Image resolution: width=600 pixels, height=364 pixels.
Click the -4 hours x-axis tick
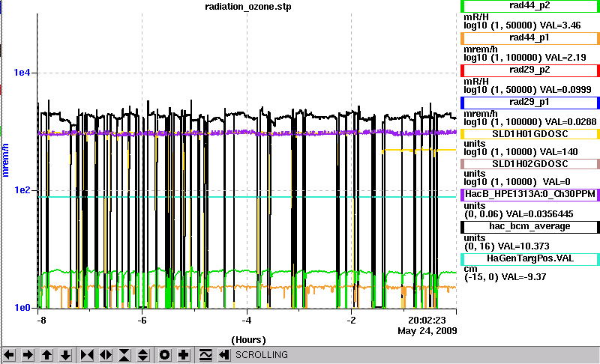point(247,320)
